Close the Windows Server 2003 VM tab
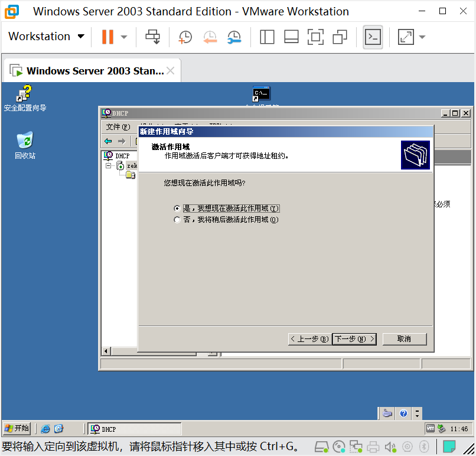The image size is (476, 456). pyautogui.click(x=171, y=71)
